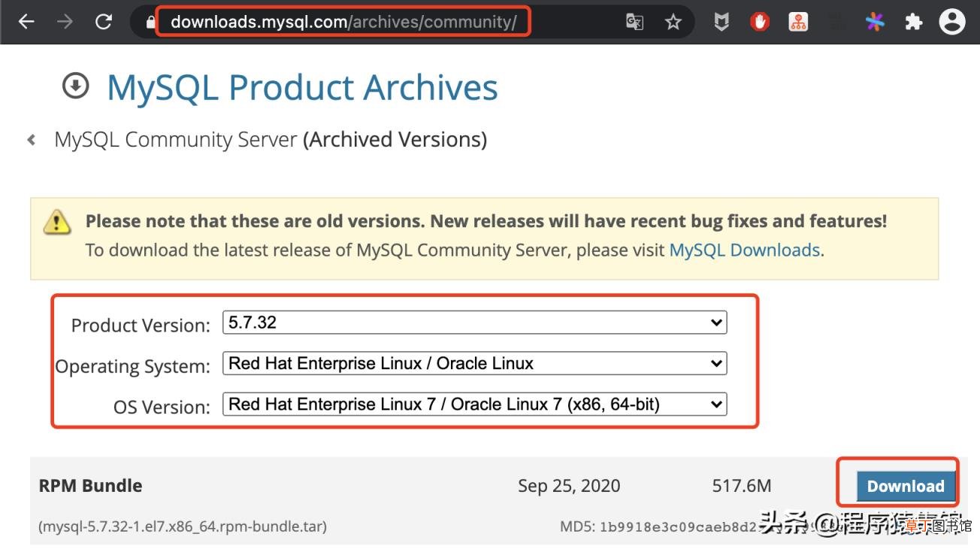Viewport: 980px width, 552px height.
Task: Expand the Product Version dropdown
Action: pyautogui.click(x=475, y=323)
